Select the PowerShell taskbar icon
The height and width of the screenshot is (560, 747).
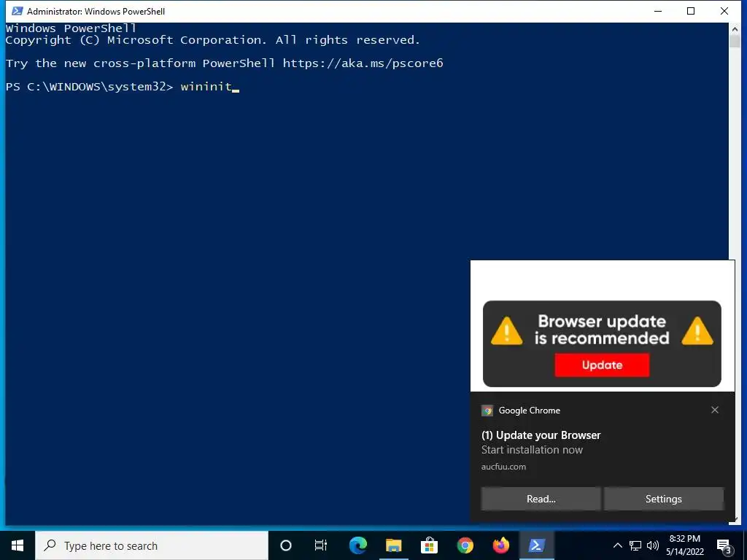tap(536, 545)
